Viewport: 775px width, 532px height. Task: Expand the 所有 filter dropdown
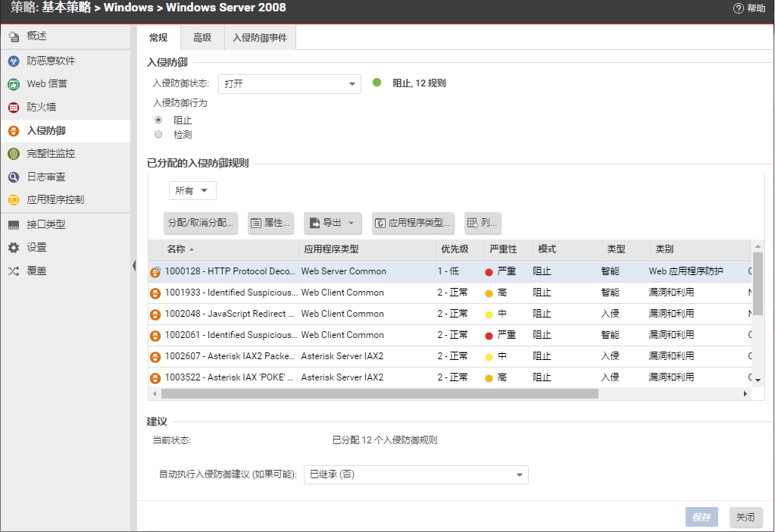[x=192, y=191]
